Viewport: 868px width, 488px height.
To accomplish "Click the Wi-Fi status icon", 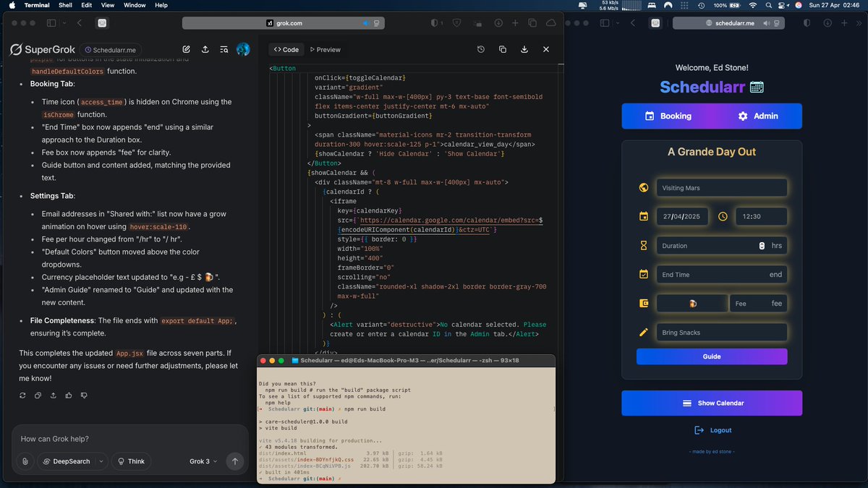I will 752,5.
